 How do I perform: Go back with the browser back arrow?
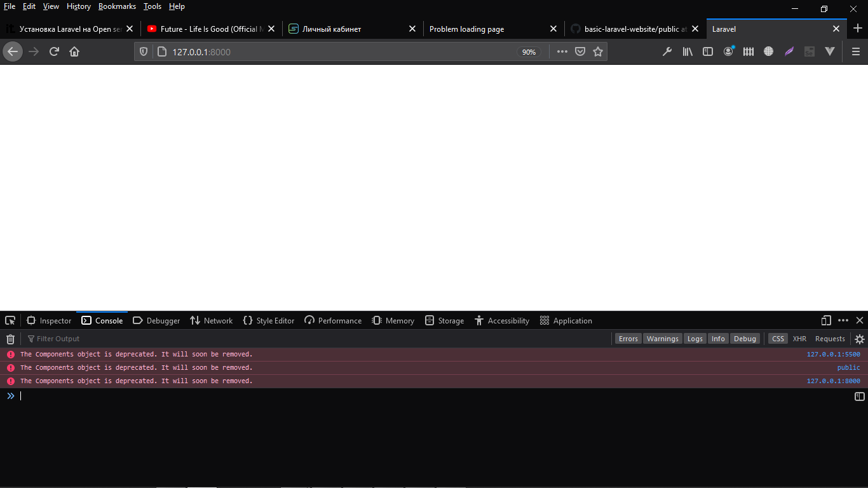click(13, 51)
